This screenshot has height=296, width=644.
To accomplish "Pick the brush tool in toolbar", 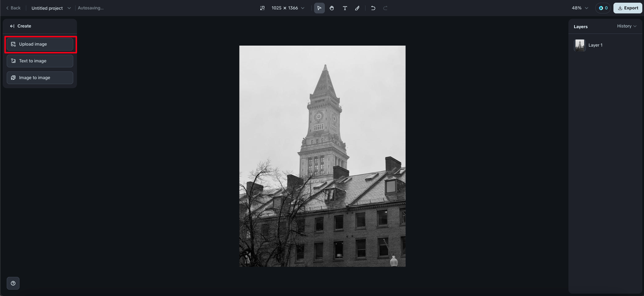I will pyautogui.click(x=357, y=8).
